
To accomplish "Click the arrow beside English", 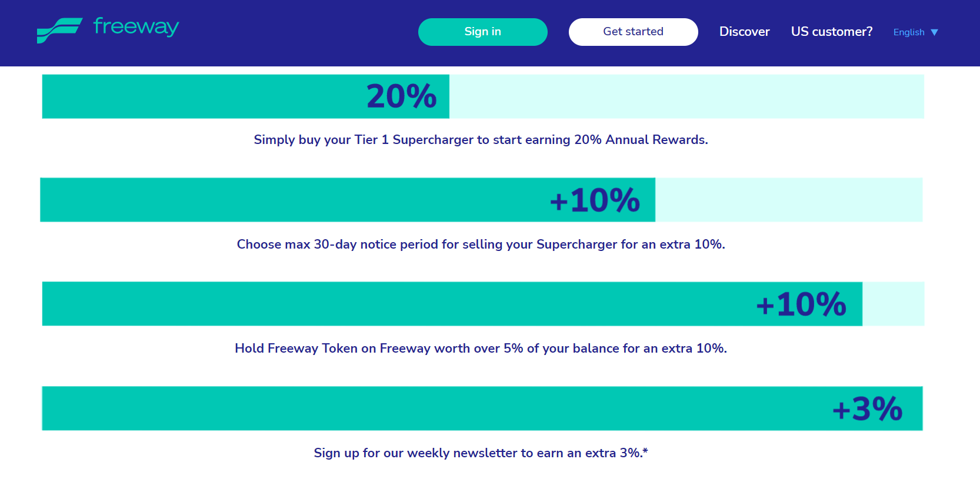I will (x=934, y=32).
